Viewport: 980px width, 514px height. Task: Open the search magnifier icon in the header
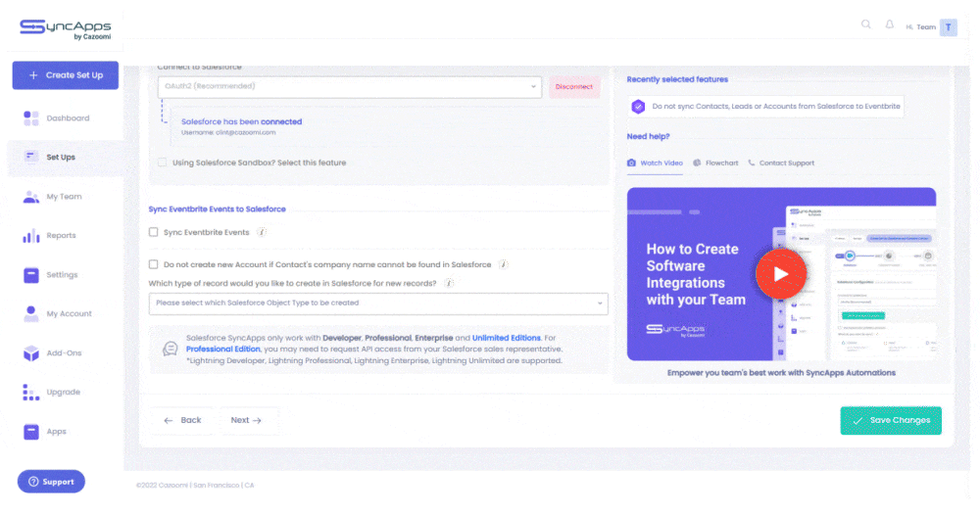(865, 24)
